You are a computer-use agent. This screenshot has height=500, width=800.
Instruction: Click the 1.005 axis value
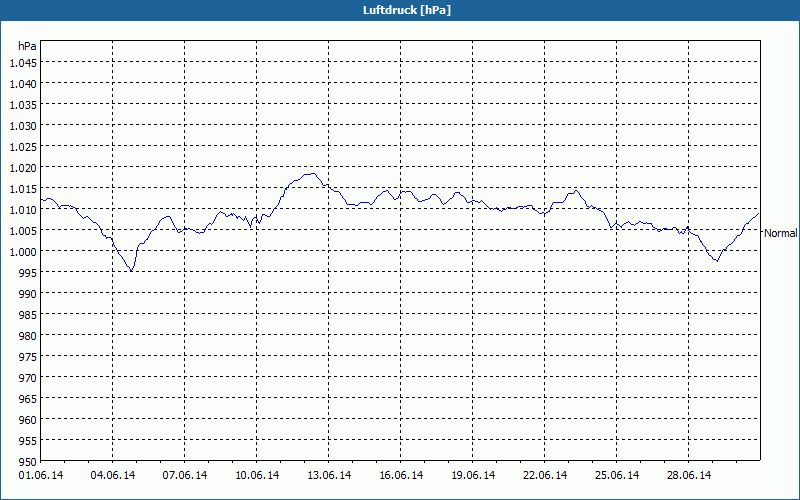[23, 231]
